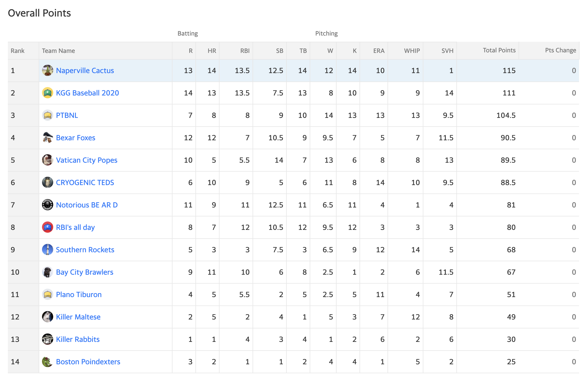This screenshot has width=588, height=378.
Task: Open the Notorious BE AR D team link
Action: click(x=87, y=205)
